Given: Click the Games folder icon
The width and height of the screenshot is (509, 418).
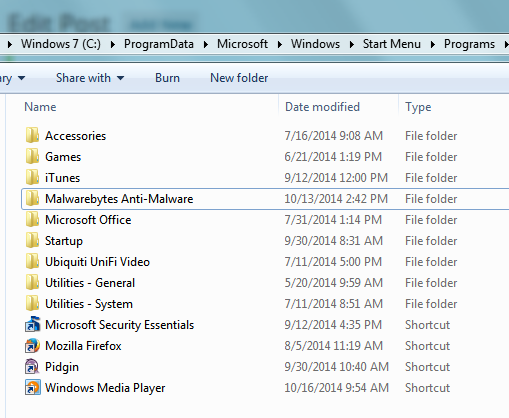Looking at the screenshot, I should (x=32, y=157).
